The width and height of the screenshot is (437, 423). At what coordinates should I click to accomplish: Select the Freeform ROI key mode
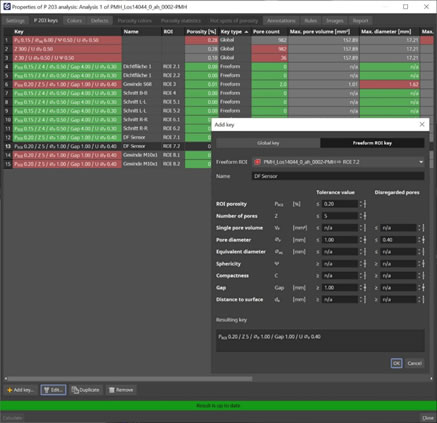[372, 143]
